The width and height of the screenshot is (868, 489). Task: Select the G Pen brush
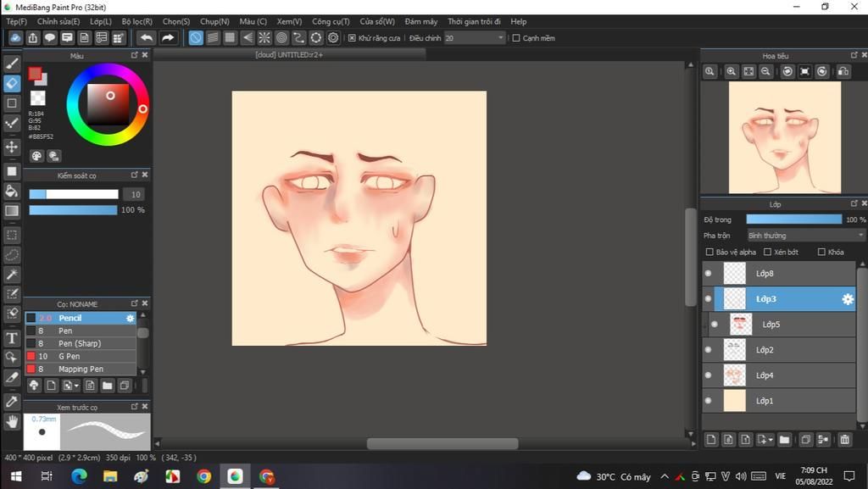81,356
